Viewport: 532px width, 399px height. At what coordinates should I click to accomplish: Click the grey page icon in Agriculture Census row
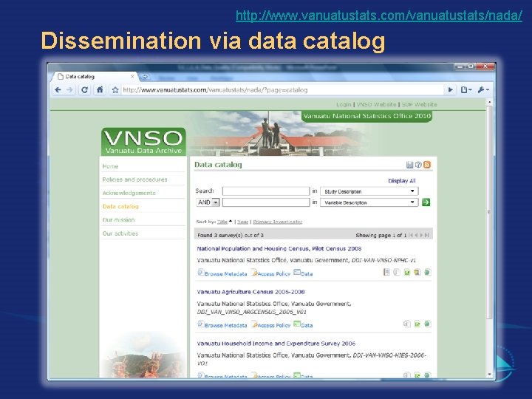click(407, 324)
